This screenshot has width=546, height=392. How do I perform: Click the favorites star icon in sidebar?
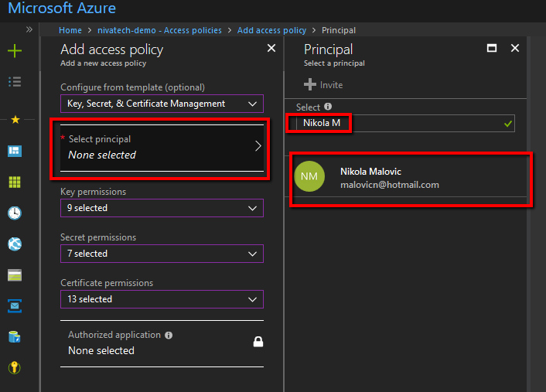pos(15,120)
